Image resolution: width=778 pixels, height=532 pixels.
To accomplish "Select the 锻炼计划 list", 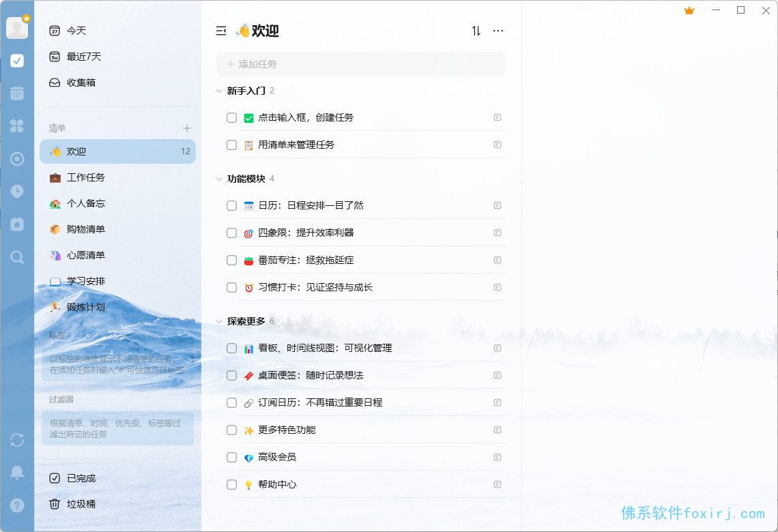I will tap(117, 307).
